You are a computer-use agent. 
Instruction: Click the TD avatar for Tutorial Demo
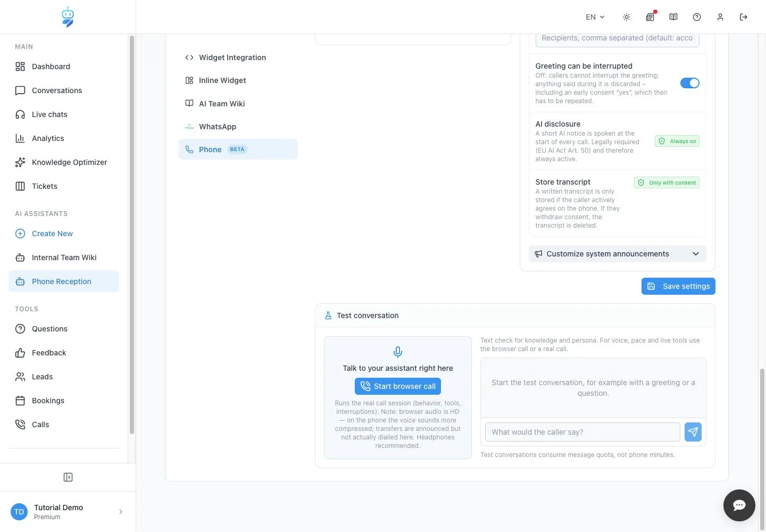(x=19, y=512)
